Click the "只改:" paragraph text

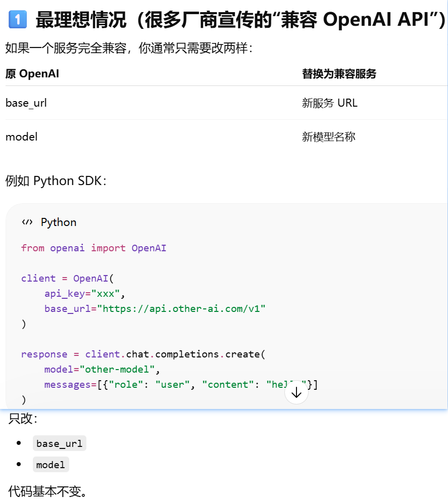23,419
